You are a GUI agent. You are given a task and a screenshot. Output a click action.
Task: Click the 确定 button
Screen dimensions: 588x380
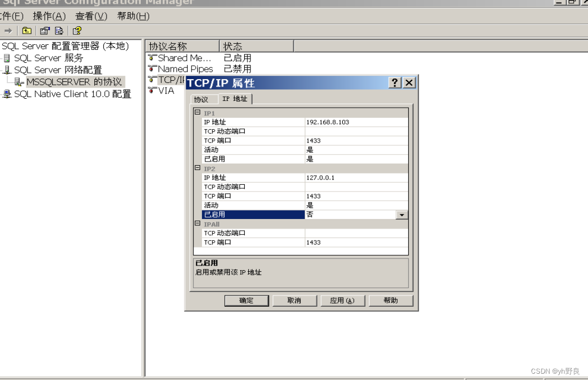coord(246,300)
